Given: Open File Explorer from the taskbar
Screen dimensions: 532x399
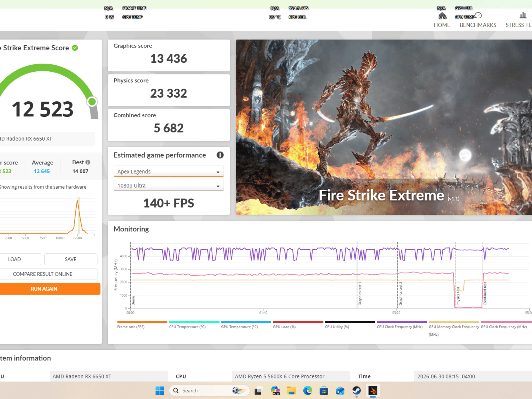Looking at the screenshot, I should [x=291, y=390].
